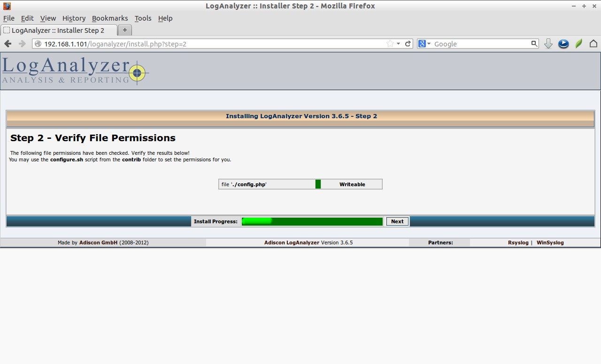601x364 pixels.
Task: Reload the page with the refresh icon
Action: point(408,44)
